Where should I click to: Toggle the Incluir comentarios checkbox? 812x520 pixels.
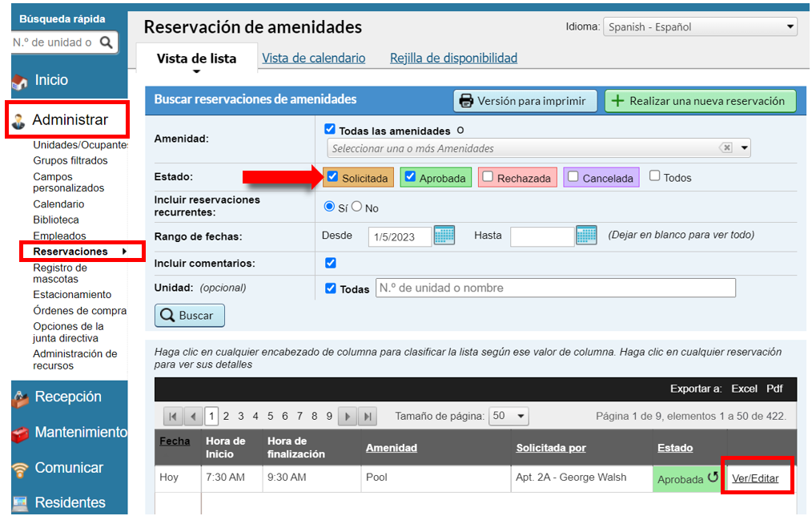coord(331,263)
